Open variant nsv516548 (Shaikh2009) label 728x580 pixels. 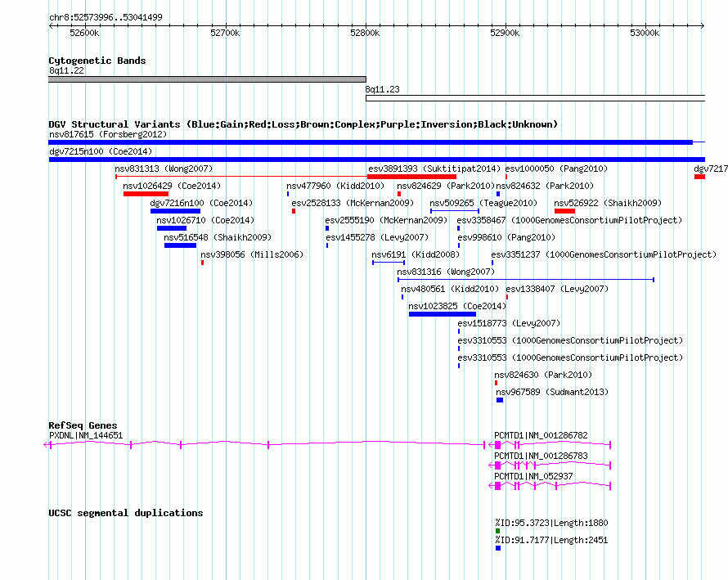click(218, 237)
